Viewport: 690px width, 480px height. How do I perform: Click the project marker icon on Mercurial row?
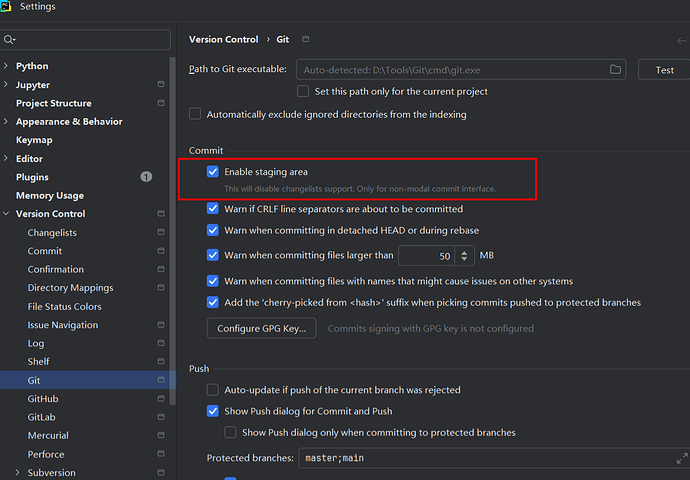(161, 435)
